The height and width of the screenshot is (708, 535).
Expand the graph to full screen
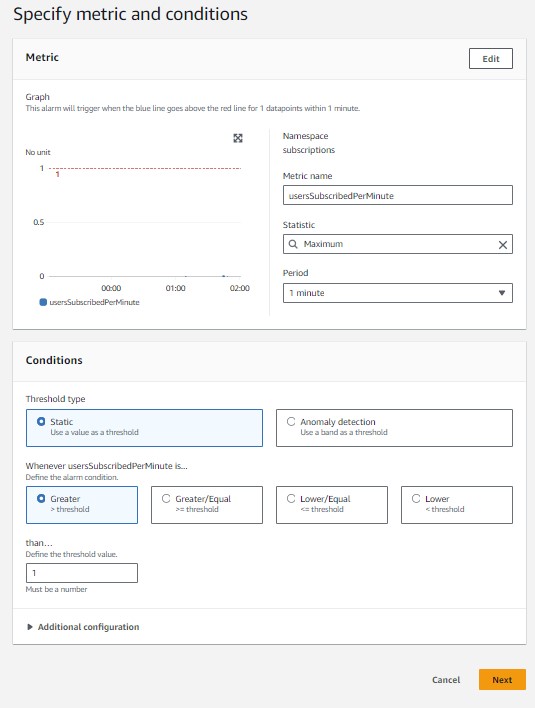coord(238,138)
